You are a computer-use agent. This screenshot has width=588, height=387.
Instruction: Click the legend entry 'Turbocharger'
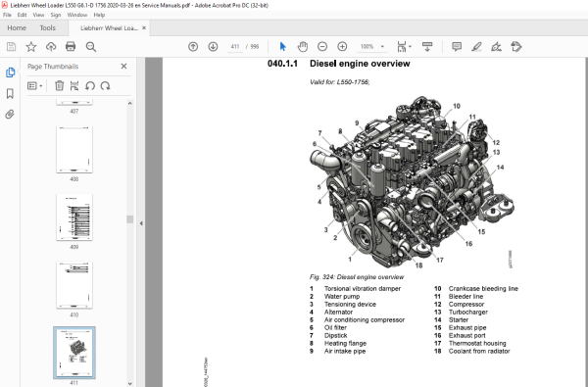coord(468,312)
